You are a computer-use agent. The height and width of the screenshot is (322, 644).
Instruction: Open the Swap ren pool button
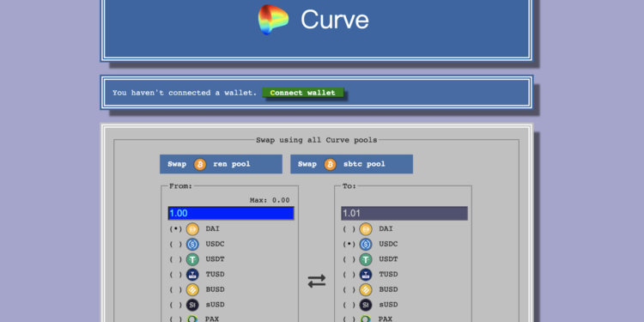[x=221, y=164]
